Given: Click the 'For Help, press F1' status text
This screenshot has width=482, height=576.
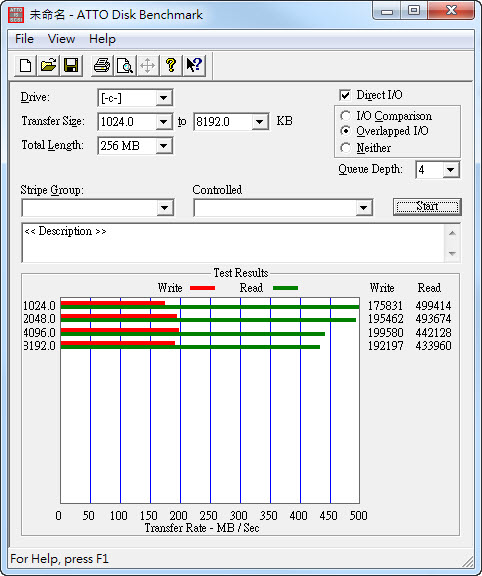Looking at the screenshot, I should coord(60,559).
